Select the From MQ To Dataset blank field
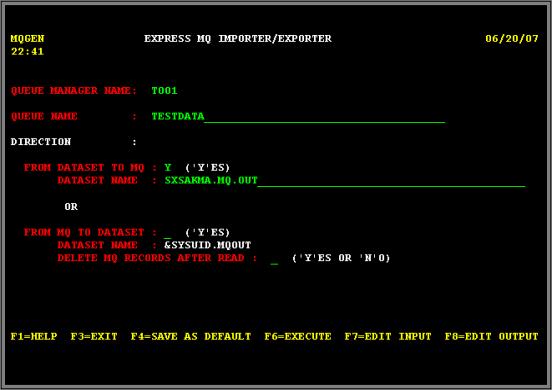 point(168,233)
